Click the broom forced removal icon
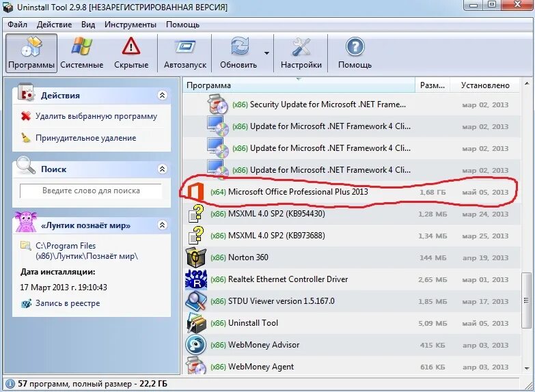The height and width of the screenshot is (392, 535). [x=26, y=137]
